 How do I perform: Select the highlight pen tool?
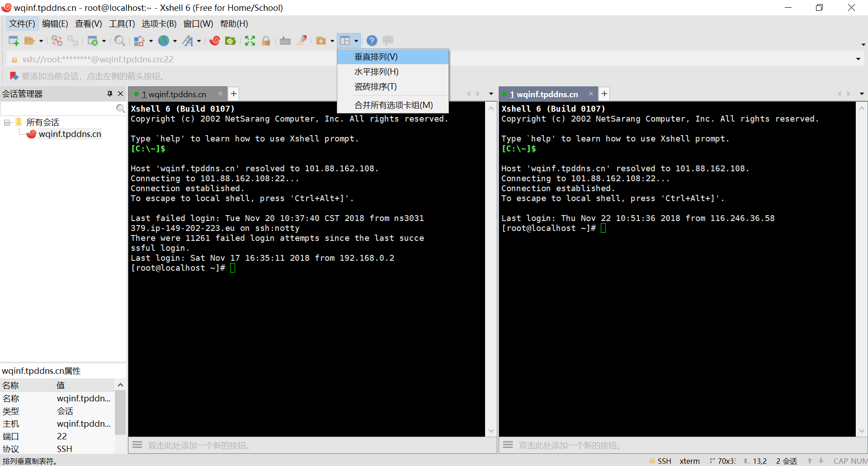(x=302, y=41)
